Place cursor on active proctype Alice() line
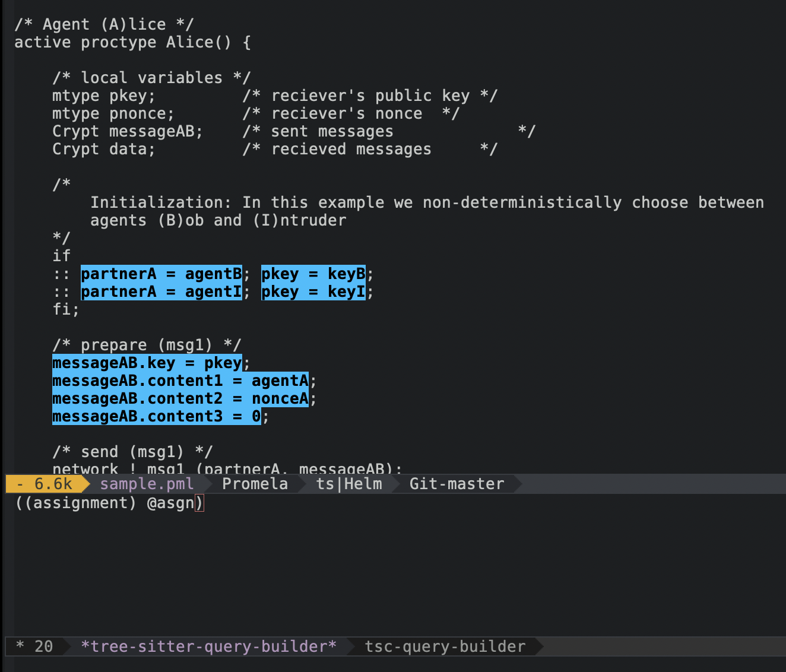Screen dimensions: 786x672 click(132, 42)
